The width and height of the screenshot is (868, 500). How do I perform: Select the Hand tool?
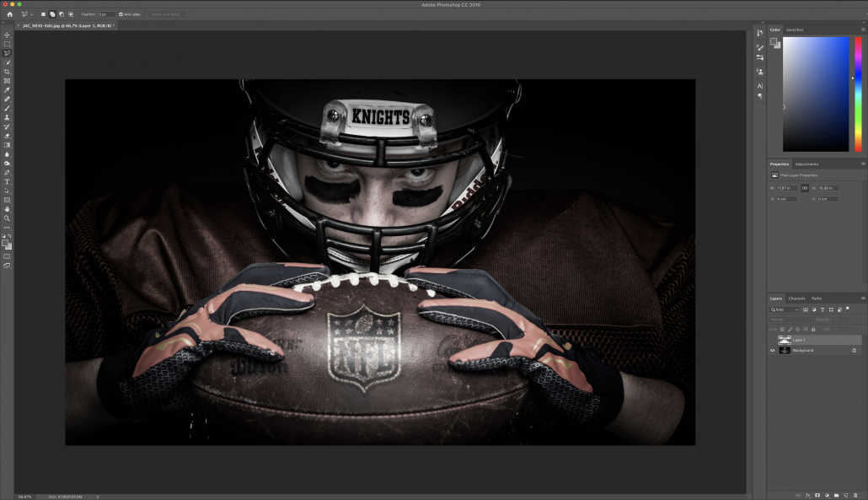pyautogui.click(x=8, y=209)
